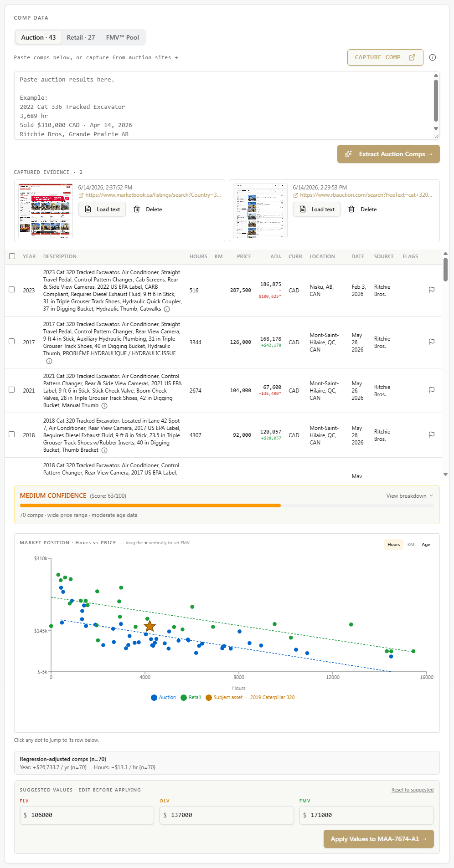Click the ADJ. column header
This screenshot has width=454, height=868.
click(x=276, y=256)
